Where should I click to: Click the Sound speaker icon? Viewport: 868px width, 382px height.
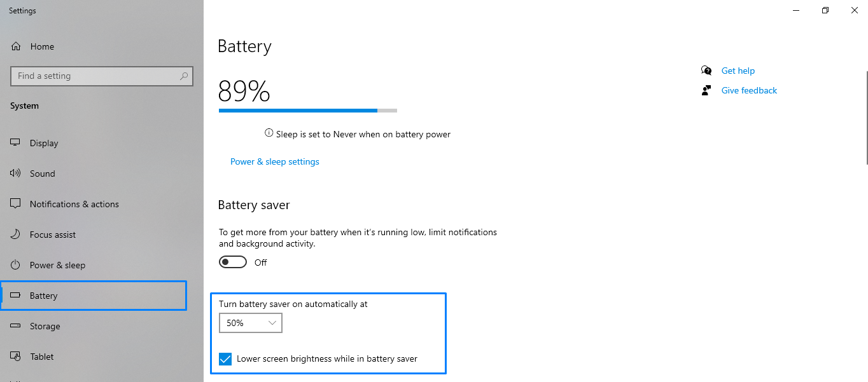16,174
